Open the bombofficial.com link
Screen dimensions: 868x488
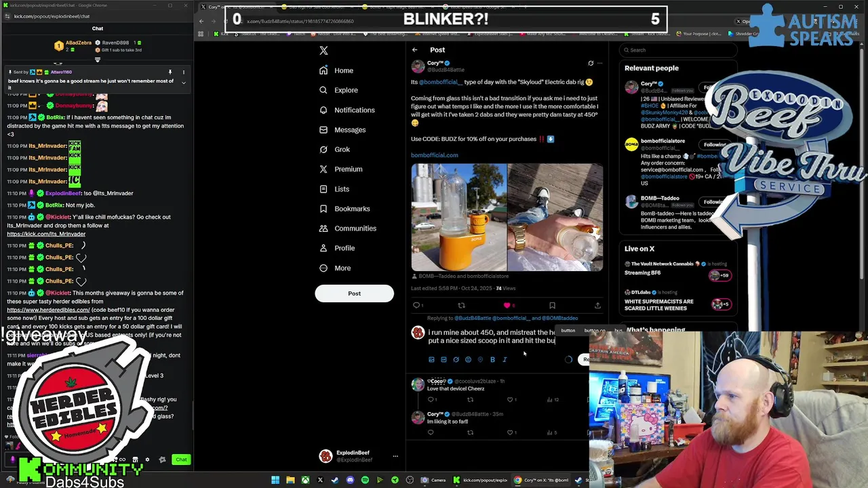(x=434, y=155)
